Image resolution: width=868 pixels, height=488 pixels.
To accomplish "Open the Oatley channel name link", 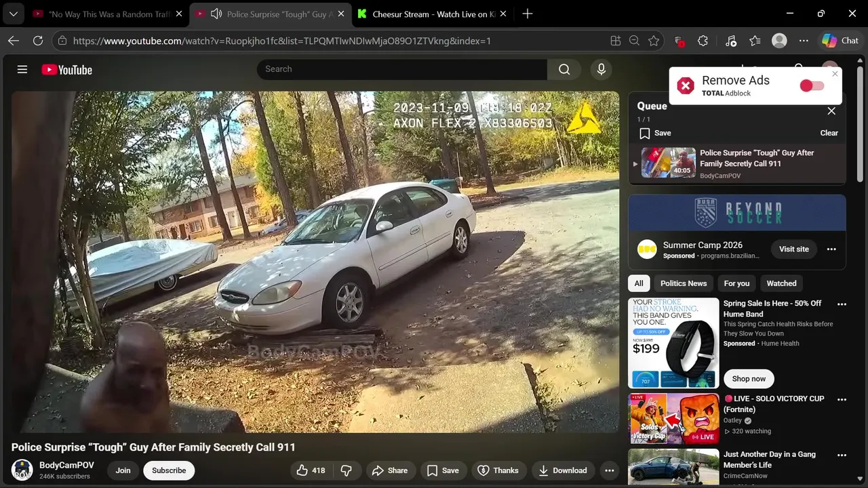I will click(x=732, y=420).
